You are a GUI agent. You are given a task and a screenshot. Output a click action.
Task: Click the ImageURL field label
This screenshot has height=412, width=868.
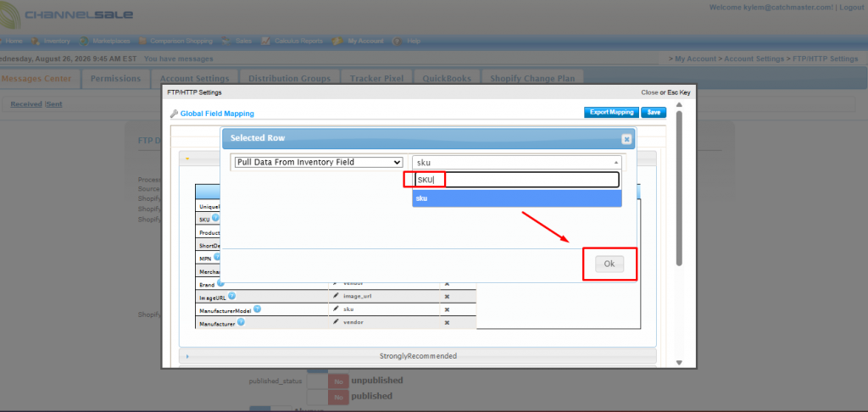tap(213, 297)
